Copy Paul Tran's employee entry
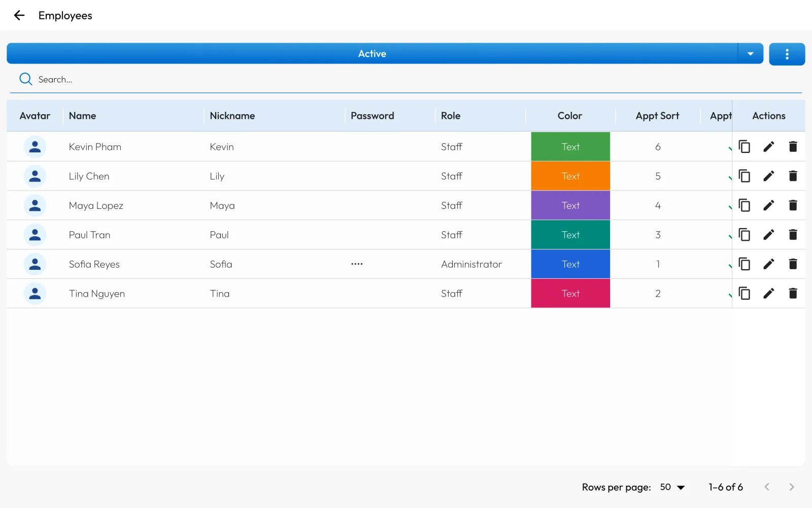812x508 pixels. pos(745,235)
